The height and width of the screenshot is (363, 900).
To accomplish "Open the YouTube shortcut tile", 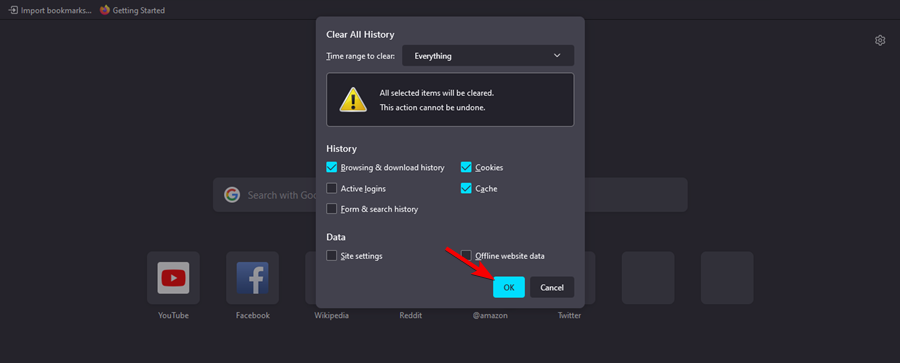I will (x=173, y=278).
